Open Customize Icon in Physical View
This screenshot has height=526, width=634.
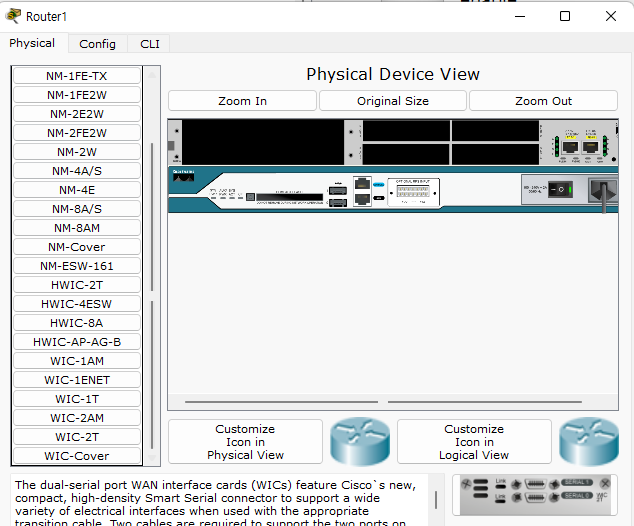point(245,442)
